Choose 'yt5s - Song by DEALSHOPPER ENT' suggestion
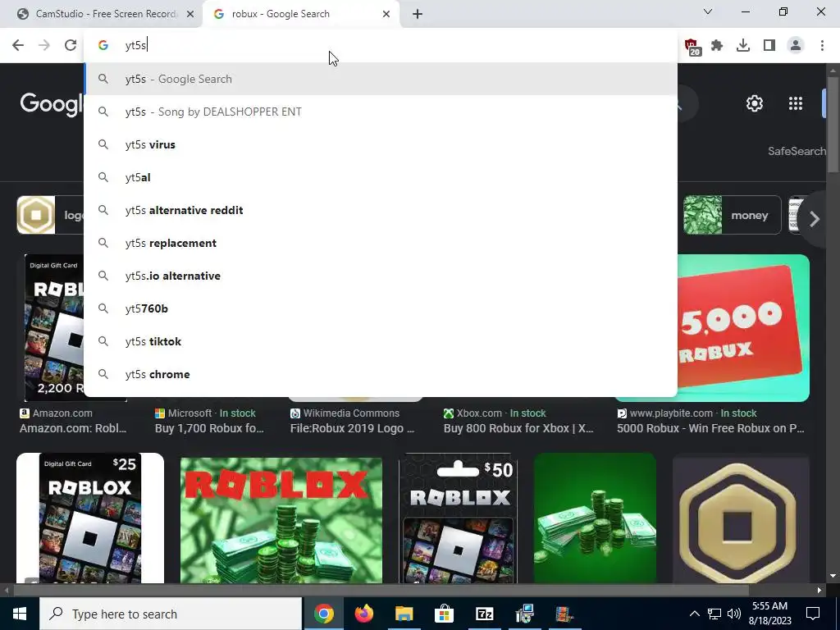Viewport: 840px width, 630px height. (381, 112)
